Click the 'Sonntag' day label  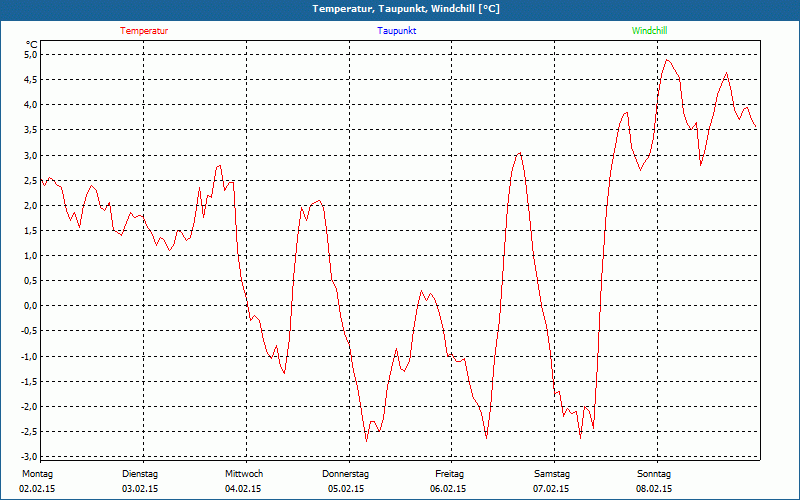pyautogui.click(x=654, y=474)
